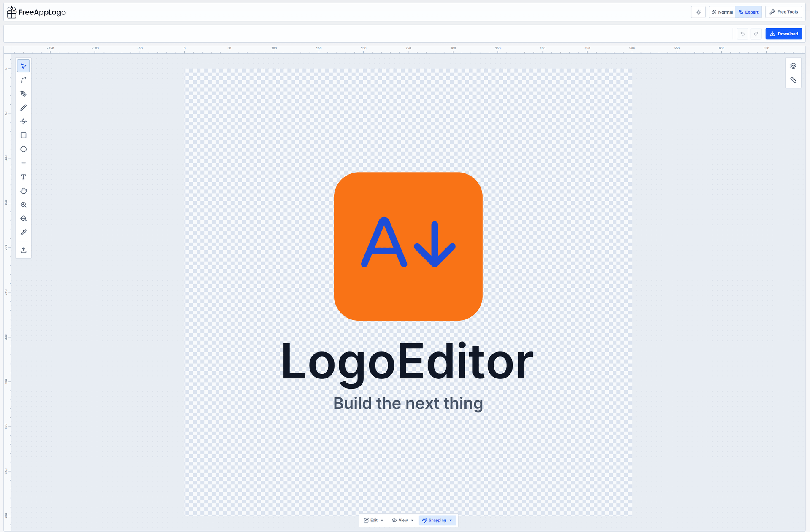Screen dimensions: 810x532
Task: Expand the Edit dropdown menu
Action: pos(373,520)
